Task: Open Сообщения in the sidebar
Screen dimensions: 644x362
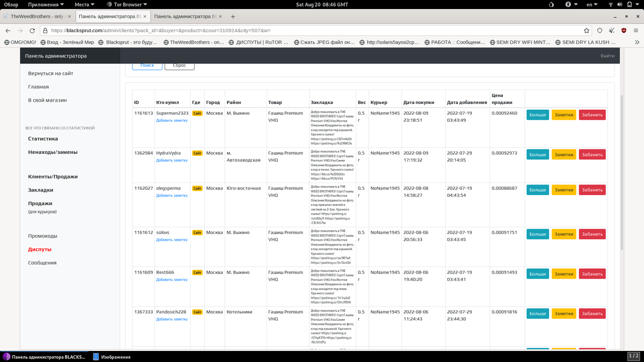Action: point(42,263)
